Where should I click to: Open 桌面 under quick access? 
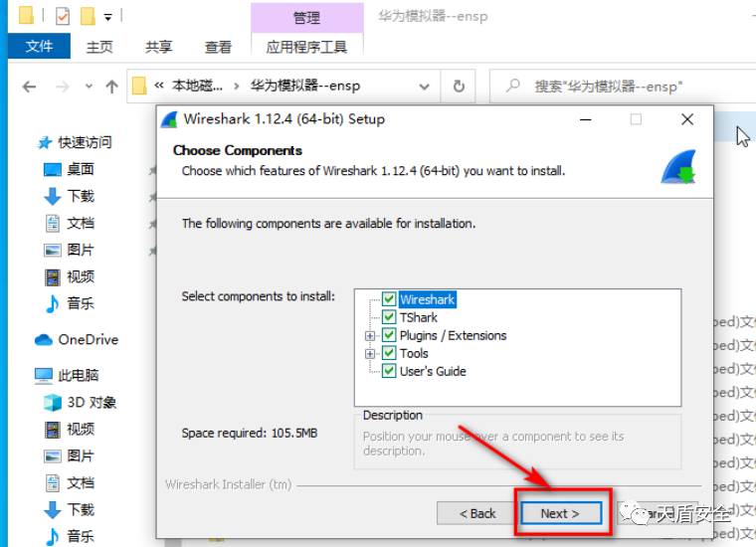pos(69,169)
